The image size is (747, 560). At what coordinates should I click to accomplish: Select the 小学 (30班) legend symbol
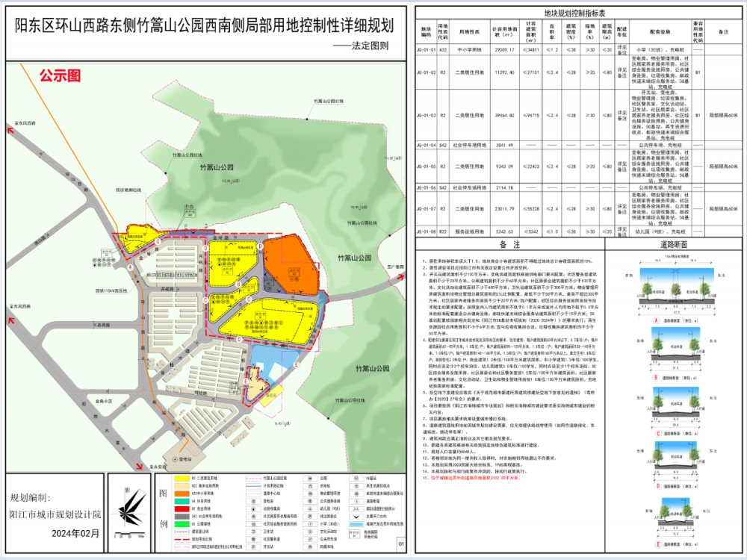(x=310, y=524)
